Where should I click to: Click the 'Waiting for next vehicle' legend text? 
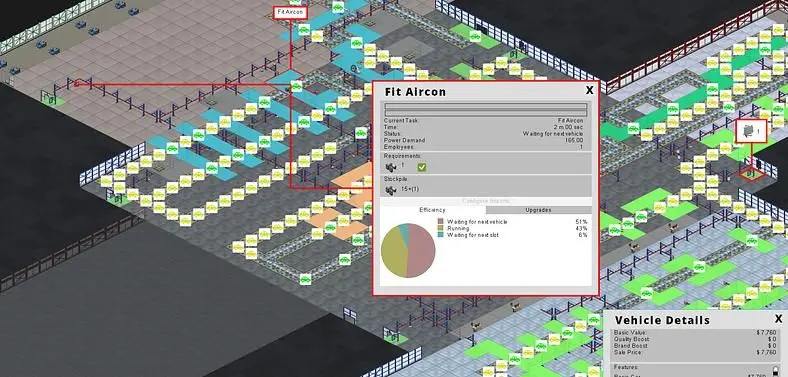(x=477, y=222)
